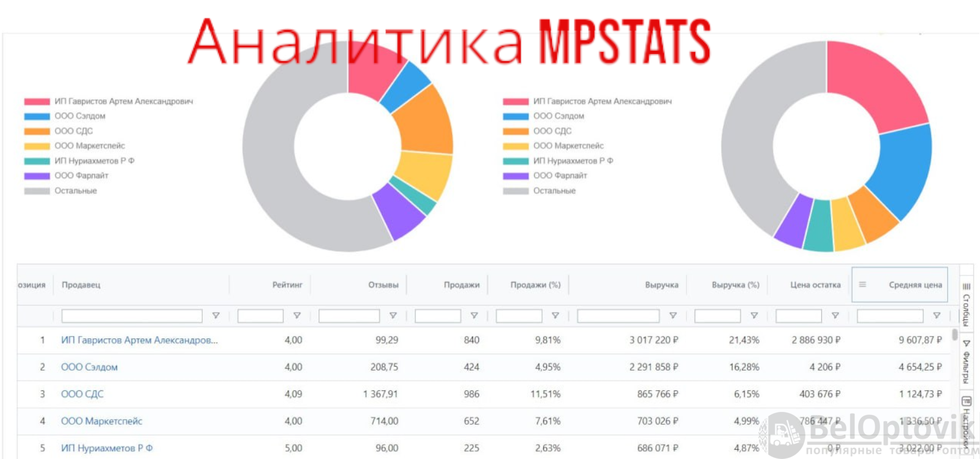
Task: Click the Продавец filter text input
Action: point(132,316)
